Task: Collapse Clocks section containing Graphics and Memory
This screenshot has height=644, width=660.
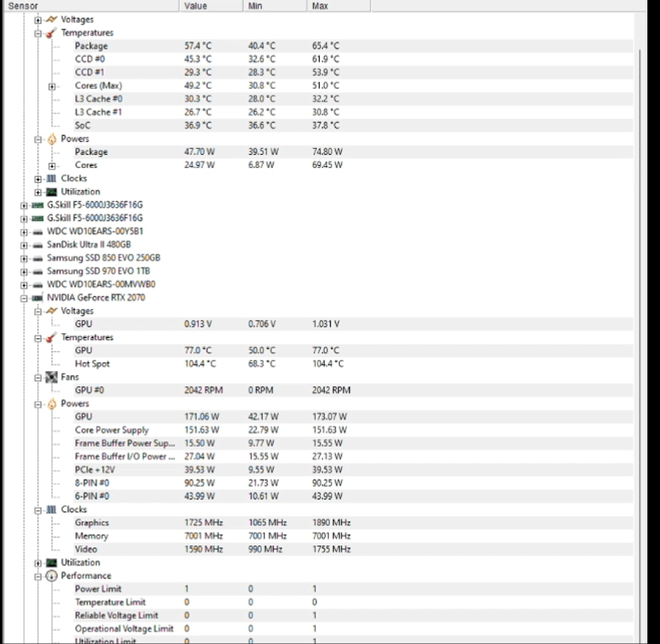Action: 38,510
